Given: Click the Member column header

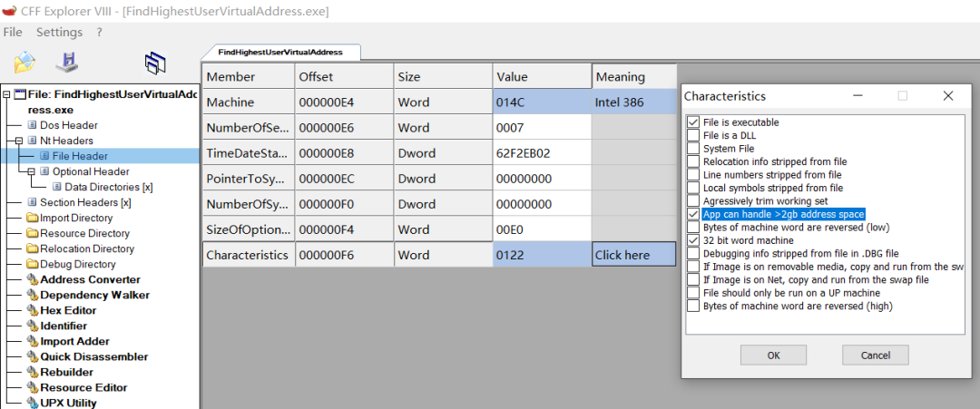Looking at the screenshot, I should click(x=249, y=76).
